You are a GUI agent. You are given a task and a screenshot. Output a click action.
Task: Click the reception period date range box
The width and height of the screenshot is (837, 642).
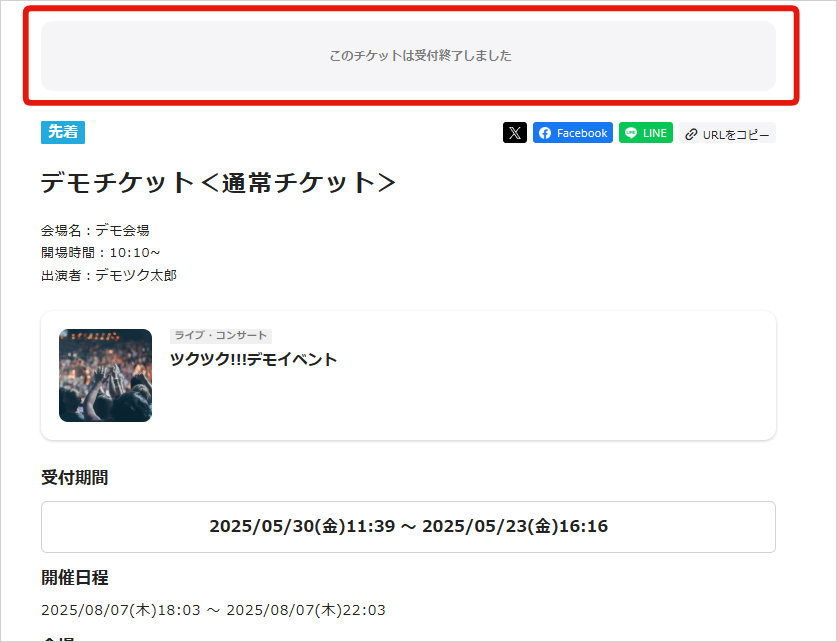408,527
